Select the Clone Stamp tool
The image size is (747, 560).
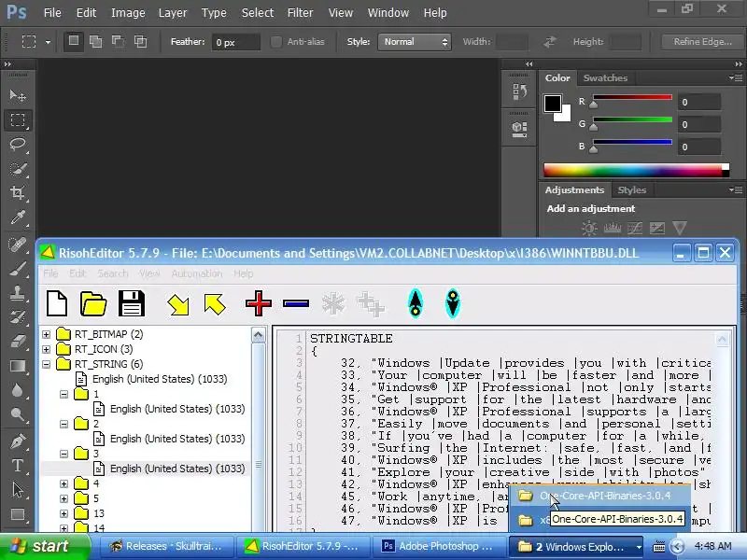coord(18,293)
